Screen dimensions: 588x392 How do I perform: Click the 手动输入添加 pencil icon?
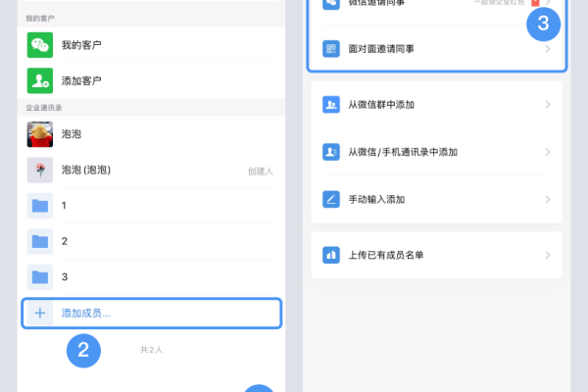pos(331,199)
